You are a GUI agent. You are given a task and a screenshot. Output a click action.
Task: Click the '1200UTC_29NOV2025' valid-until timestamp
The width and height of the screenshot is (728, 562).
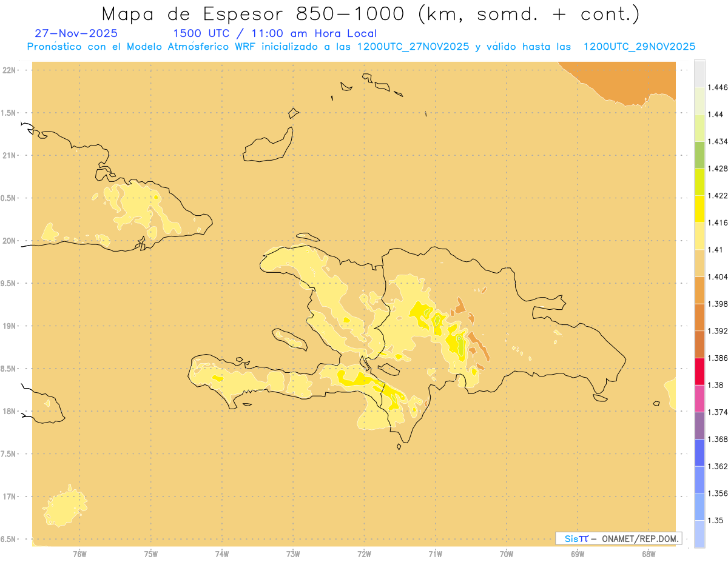[x=639, y=47]
